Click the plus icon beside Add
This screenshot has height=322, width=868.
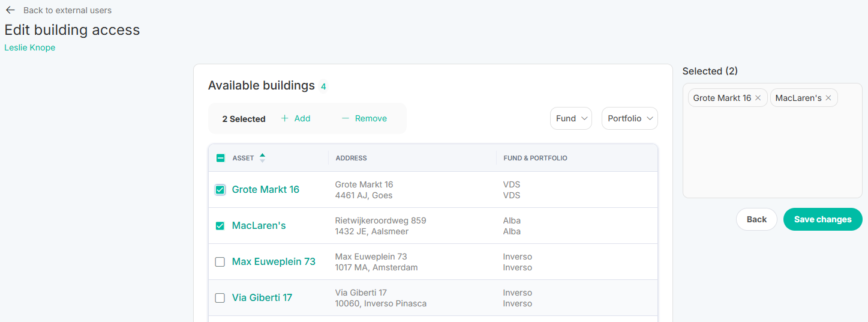click(285, 118)
